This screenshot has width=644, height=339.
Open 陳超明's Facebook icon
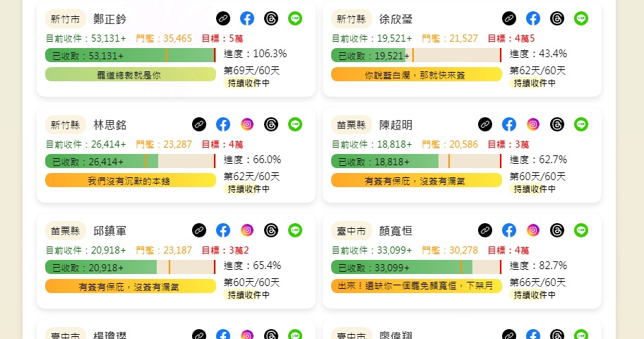[x=509, y=124]
